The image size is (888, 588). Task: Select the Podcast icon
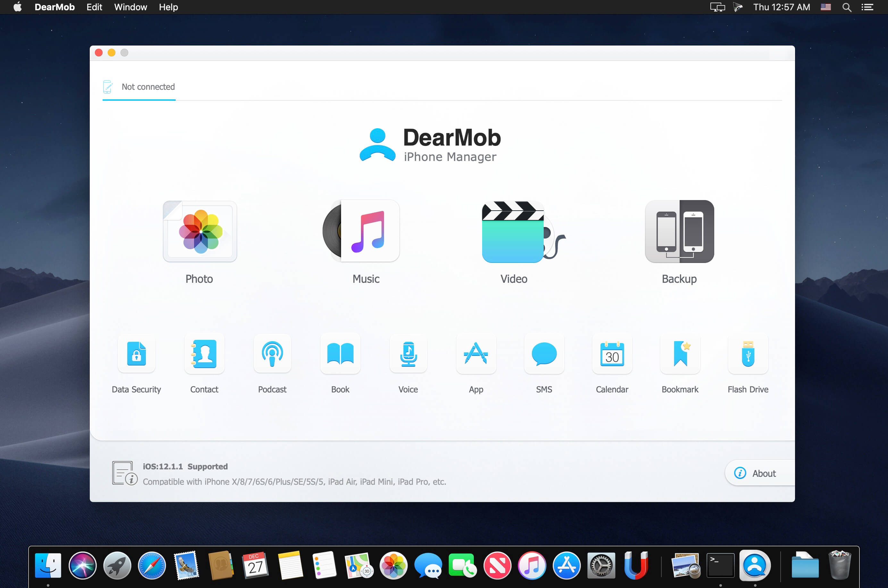(x=272, y=354)
